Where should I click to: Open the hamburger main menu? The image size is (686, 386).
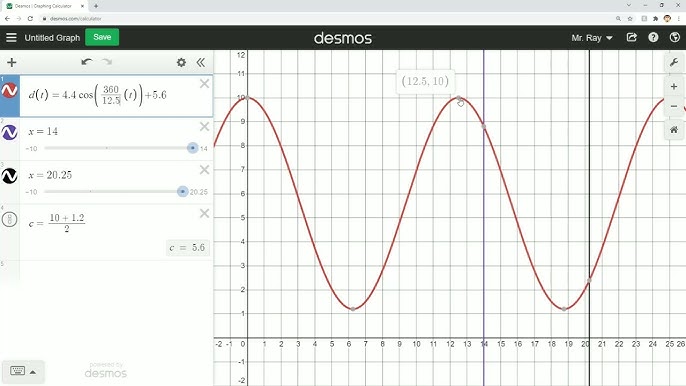pyautogui.click(x=11, y=38)
